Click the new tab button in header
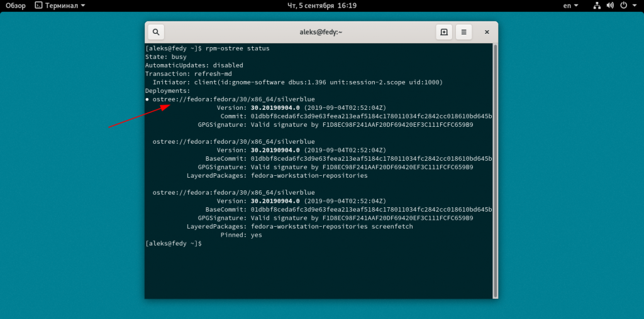Viewport: 644px width, 319px height. [444, 32]
